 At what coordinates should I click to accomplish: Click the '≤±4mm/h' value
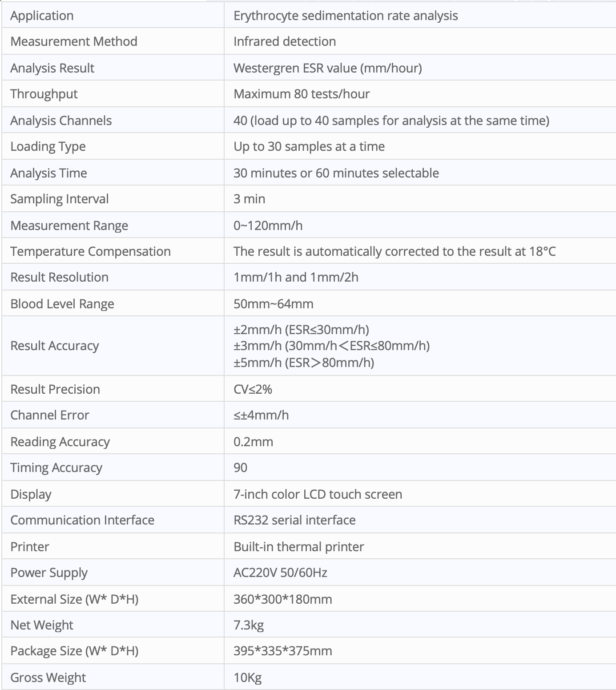pos(261,415)
